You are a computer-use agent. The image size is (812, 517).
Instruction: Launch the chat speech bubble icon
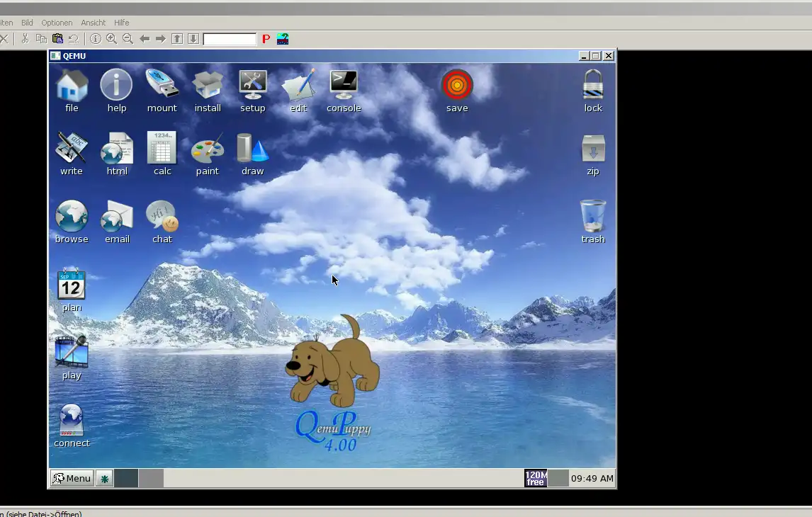(162, 216)
